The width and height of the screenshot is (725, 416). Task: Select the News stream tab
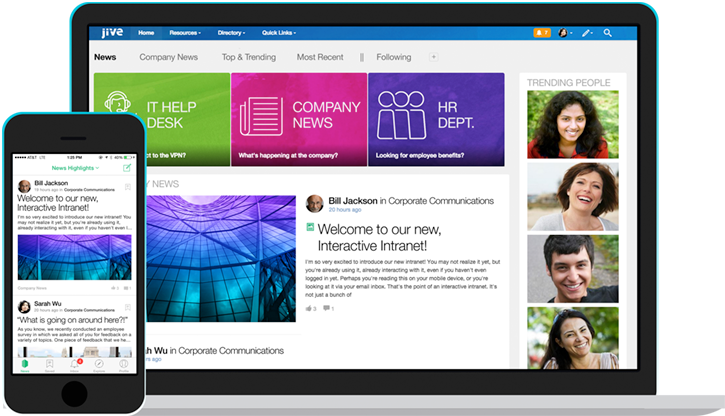pos(105,57)
